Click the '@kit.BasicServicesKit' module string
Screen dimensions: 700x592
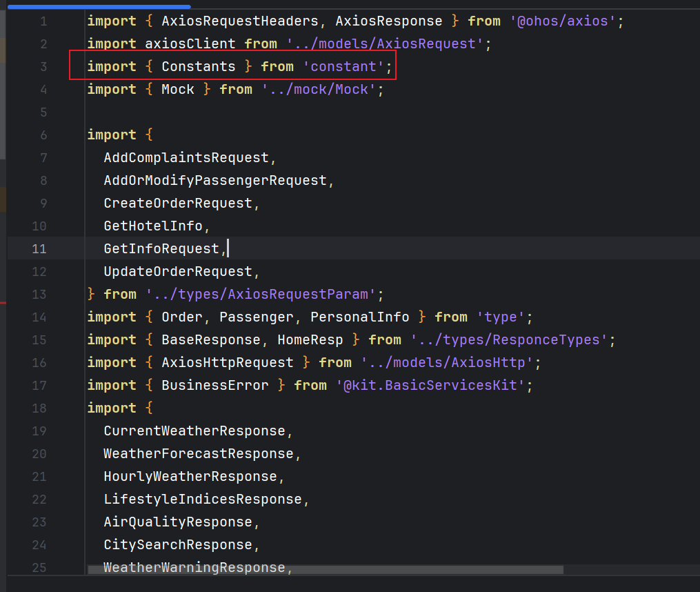click(434, 386)
